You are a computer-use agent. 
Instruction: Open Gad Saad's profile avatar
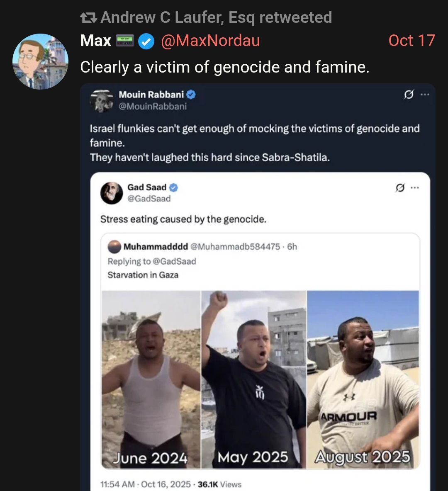(x=112, y=193)
